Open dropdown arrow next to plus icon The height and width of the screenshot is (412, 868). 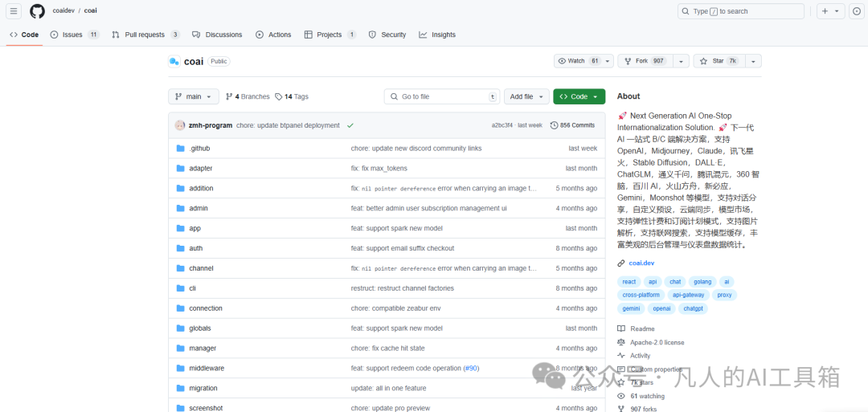click(x=837, y=11)
